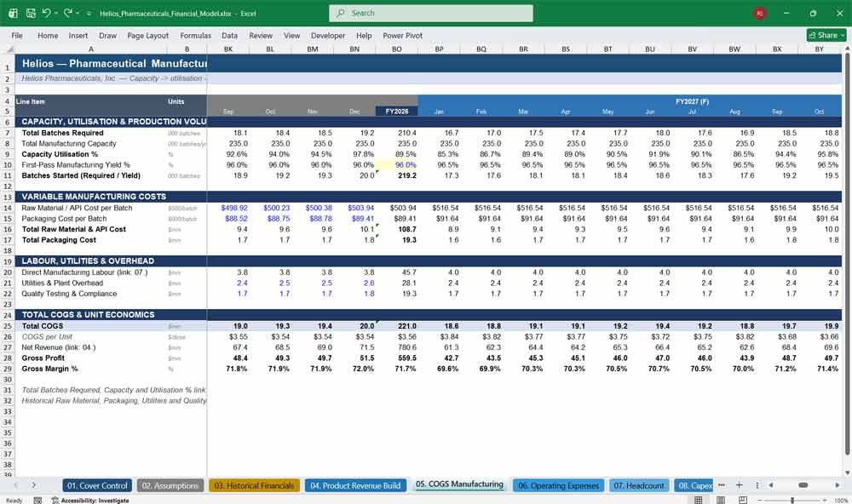Open the Redo history dropdown arrow

click(x=78, y=13)
